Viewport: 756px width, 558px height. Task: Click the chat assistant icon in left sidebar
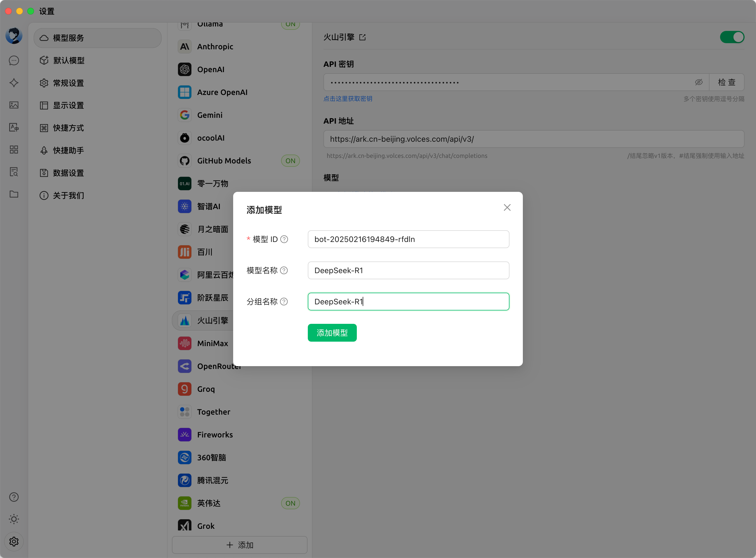(14, 61)
